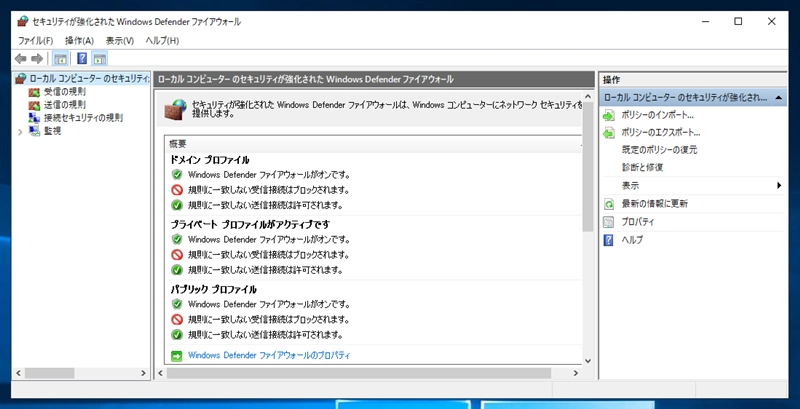
Task: Click the ポリシーのインポート import icon
Action: [609, 115]
